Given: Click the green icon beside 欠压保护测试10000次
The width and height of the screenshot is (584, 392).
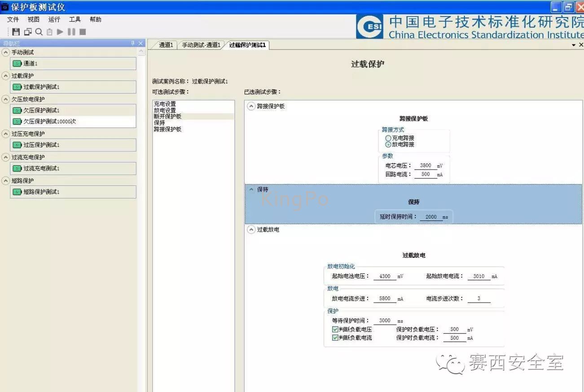Looking at the screenshot, I should coord(18,121).
